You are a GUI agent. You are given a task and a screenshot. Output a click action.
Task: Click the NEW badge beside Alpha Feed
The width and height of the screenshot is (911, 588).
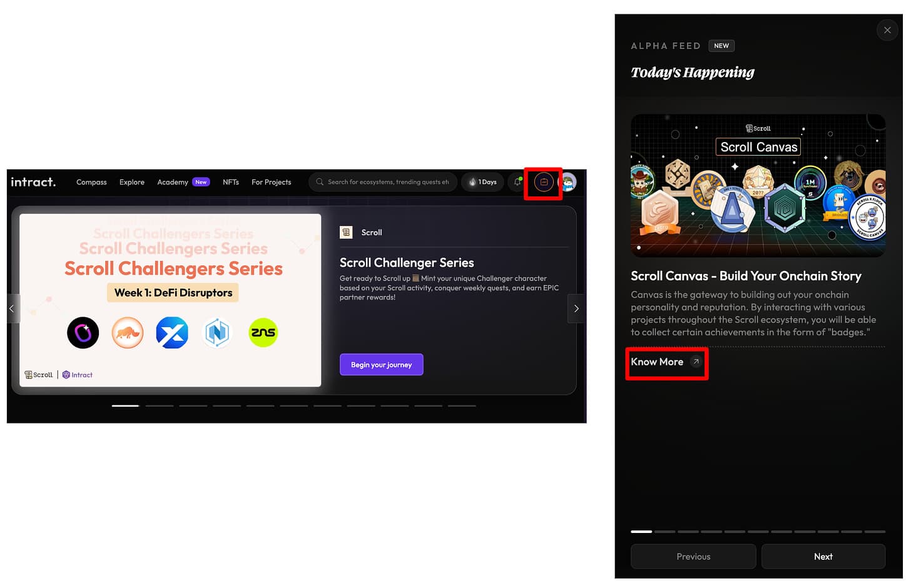click(x=721, y=46)
